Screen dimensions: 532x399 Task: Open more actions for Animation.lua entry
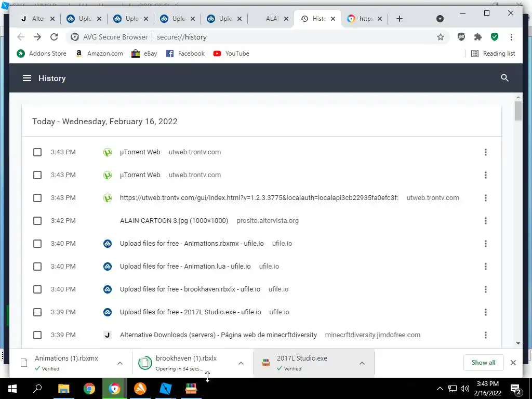(486, 267)
